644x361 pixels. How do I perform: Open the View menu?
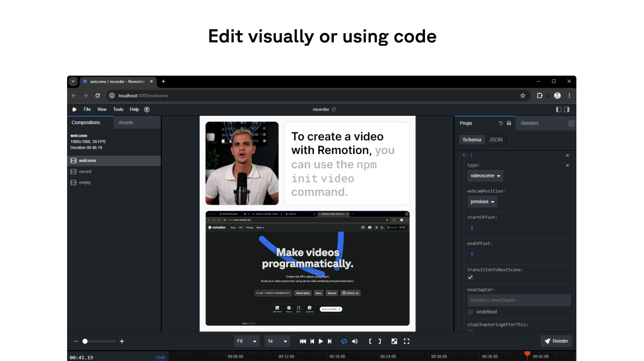(102, 109)
